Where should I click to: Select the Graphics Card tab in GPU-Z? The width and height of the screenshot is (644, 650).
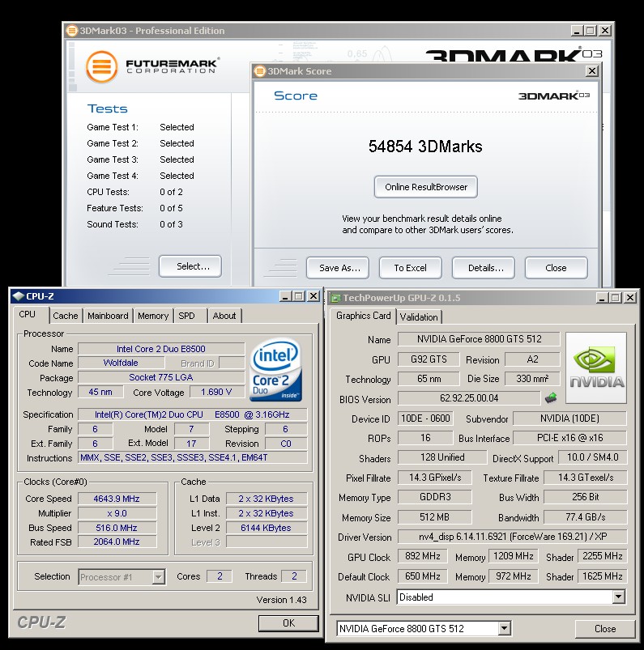point(363,316)
